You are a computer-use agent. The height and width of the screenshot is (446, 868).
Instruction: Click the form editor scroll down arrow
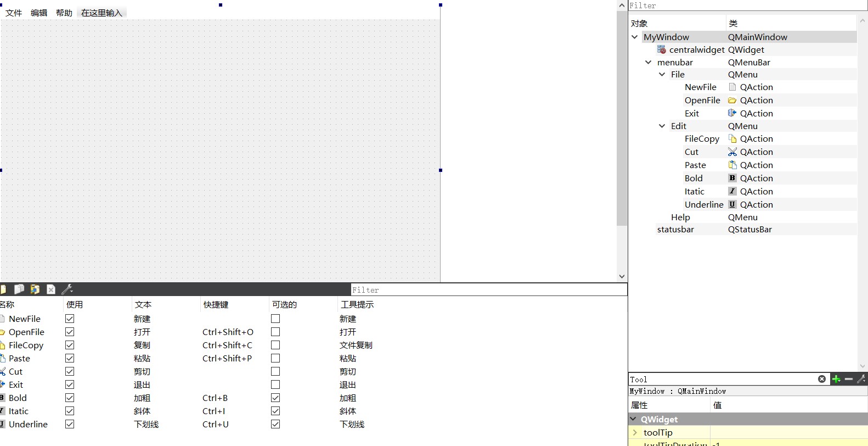pyautogui.click(x=622, y=276)
